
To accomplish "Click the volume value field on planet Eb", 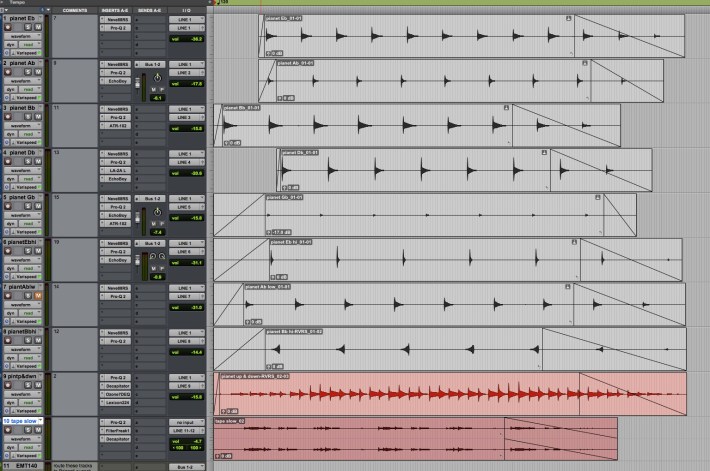I will pos(187,38).
